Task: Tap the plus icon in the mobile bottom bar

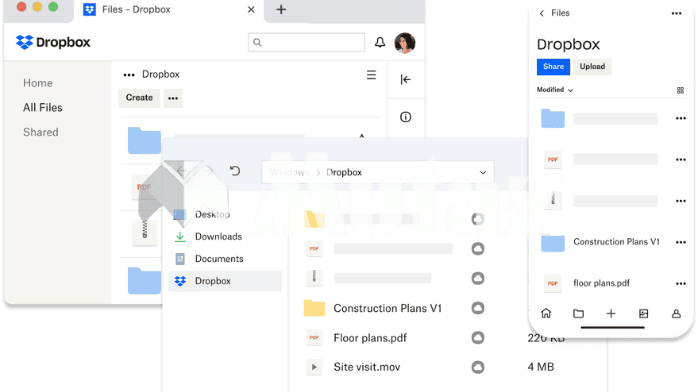Action: pos(611,314)
